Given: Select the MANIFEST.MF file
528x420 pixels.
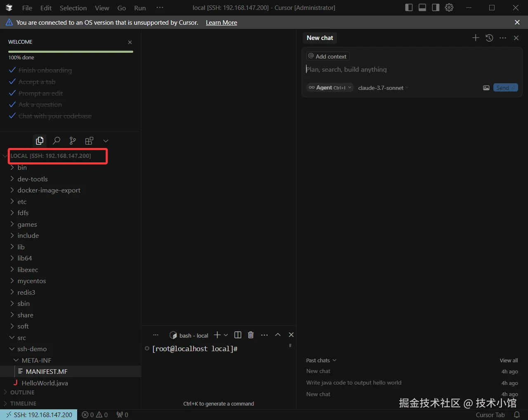Looking at the screenshot, I should pos(71,372).
